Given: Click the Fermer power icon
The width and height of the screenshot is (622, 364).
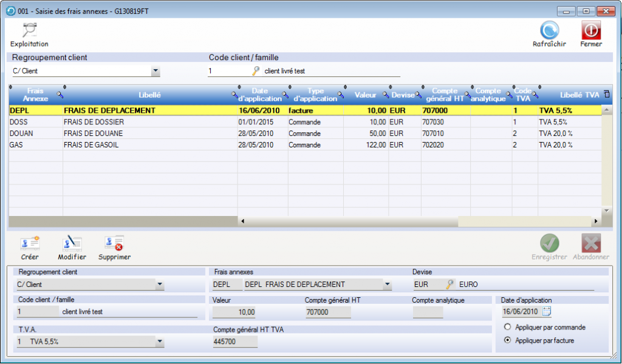Looking at the screenshot, I should [x=590, y=30].
